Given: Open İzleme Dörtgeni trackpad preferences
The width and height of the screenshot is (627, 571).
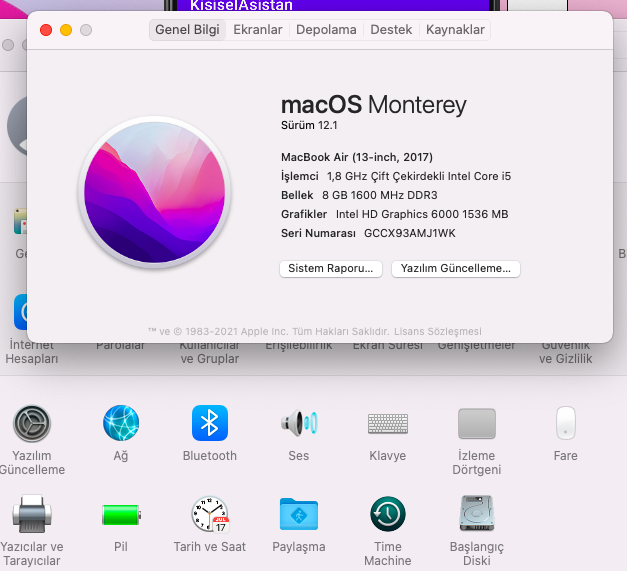Looking at the screenshot, I should coord(477,423).
